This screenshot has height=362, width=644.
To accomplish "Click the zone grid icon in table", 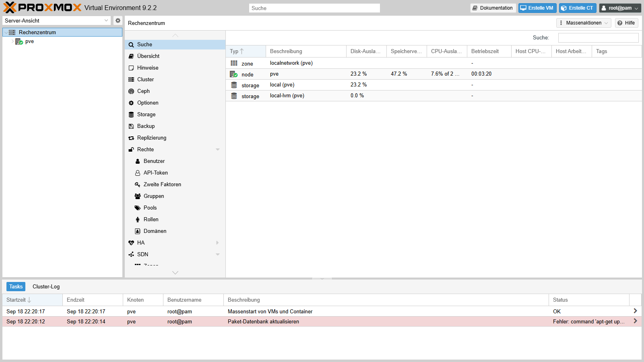I will 234,63.
